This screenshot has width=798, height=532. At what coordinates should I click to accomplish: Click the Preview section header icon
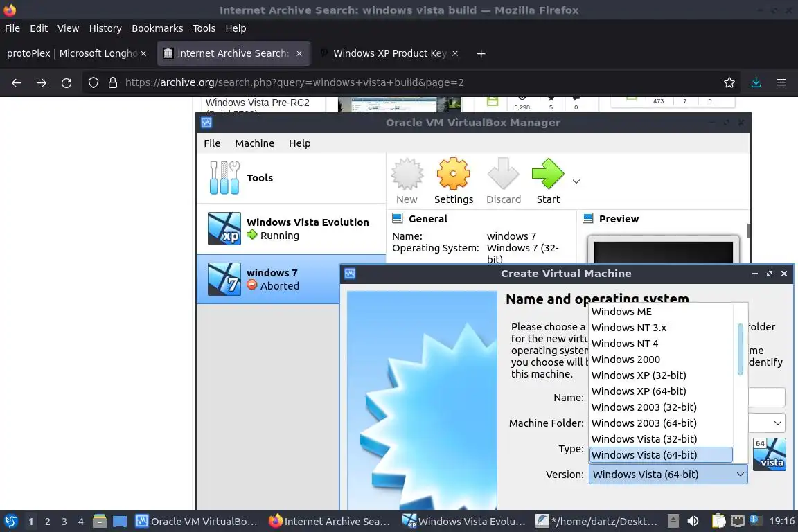tap(588, 218)
